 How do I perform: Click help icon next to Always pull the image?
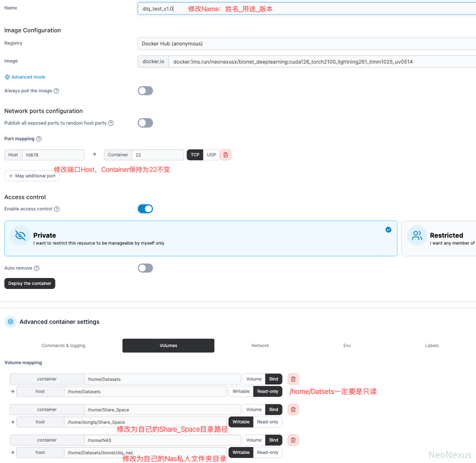56,91
